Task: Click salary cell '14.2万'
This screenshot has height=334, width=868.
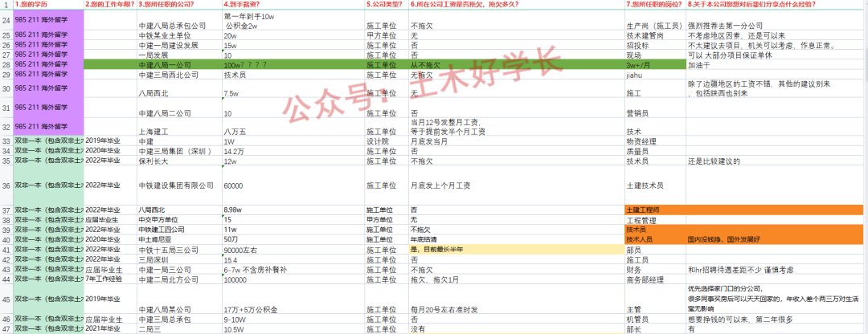Action: click(x=293, y=151)
